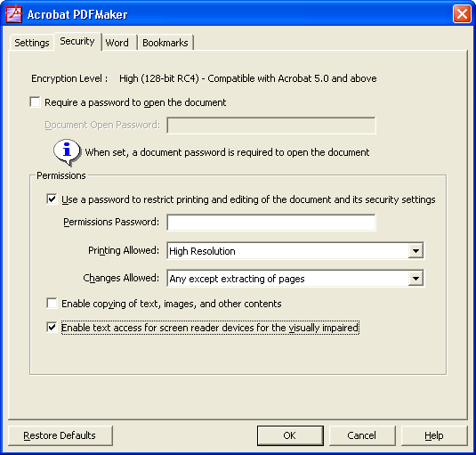
Task: Click the High Resolution combo box
Action: point(295,251)
